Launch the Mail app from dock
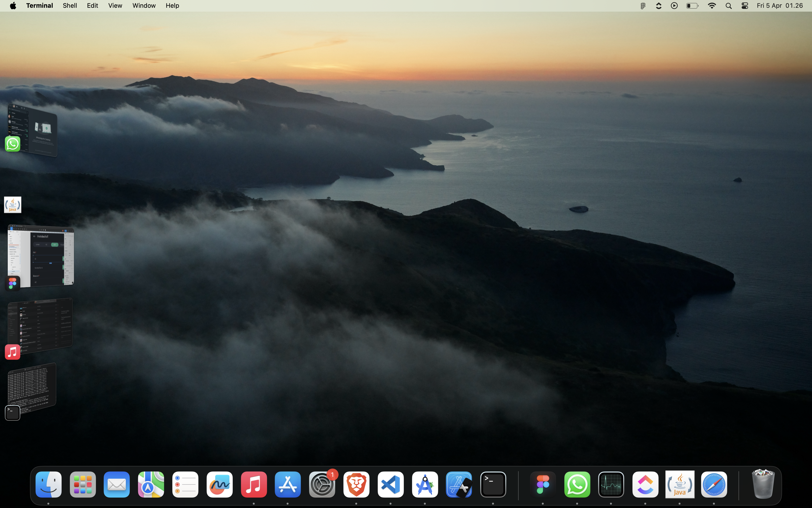Viewport: 812px width, 508px height. coord(117,485)
